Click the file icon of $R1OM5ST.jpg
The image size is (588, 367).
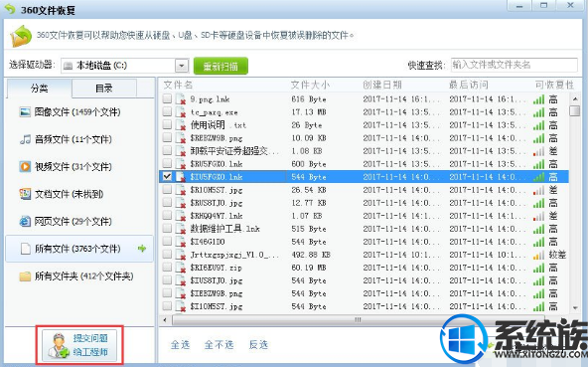[181, 190]
